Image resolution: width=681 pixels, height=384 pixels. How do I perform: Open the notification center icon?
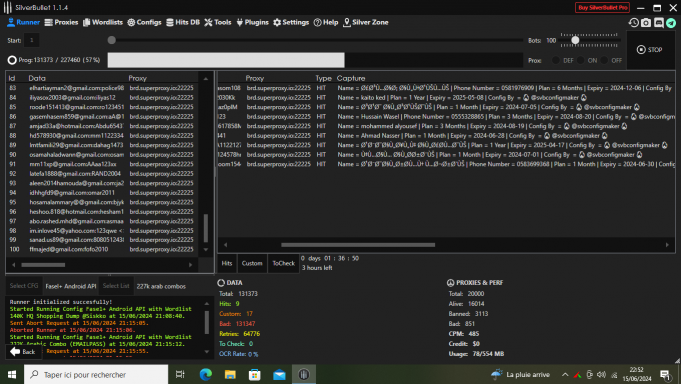(665, 374)
